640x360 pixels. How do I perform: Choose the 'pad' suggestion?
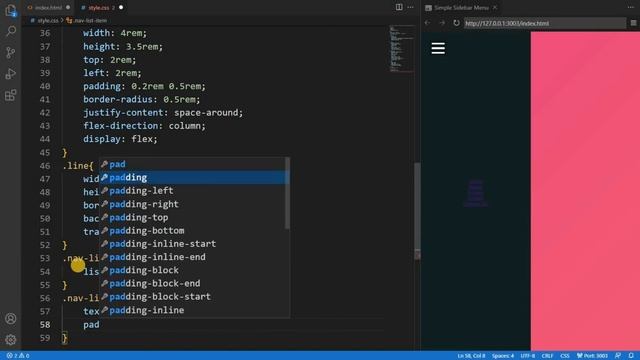[x=194, y=164]
